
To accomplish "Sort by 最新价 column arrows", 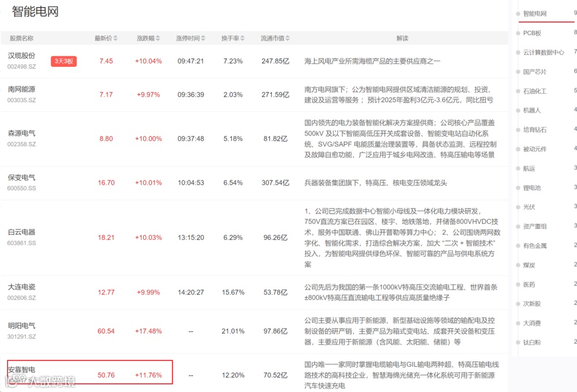I will coord(115,38).
